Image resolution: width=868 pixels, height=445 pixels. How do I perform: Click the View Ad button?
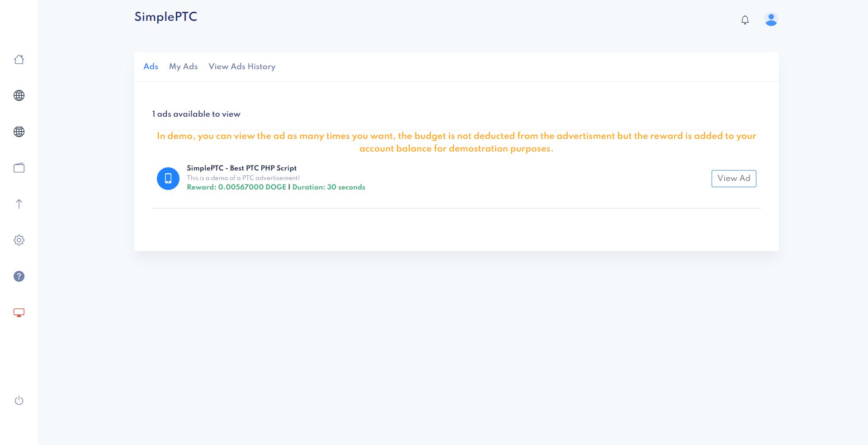[x=734, y=178]
